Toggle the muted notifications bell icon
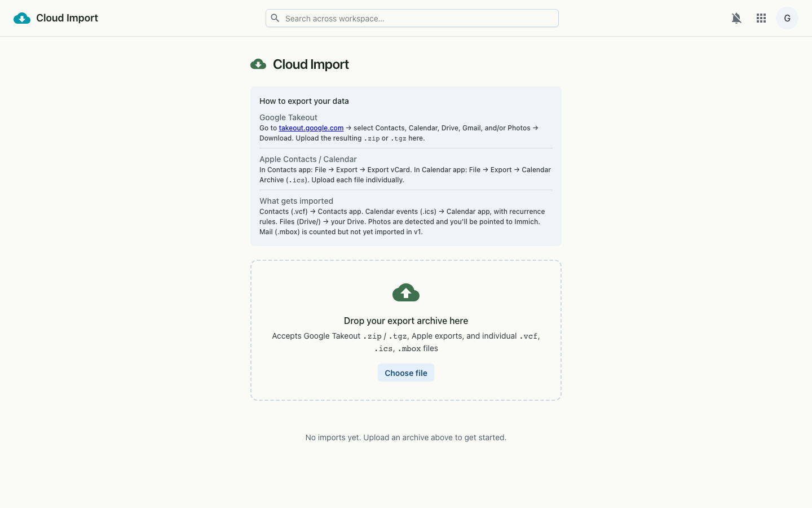The height and width of the screenshot is (508, 812). 736,18
